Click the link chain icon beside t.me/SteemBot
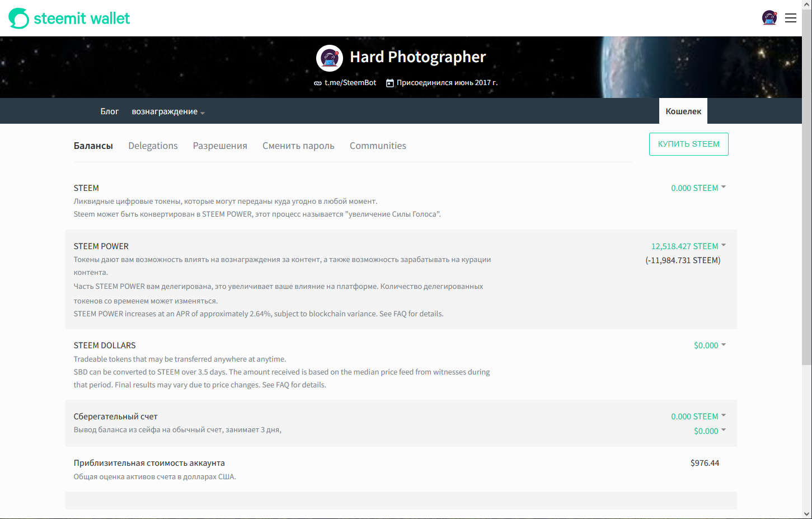The image size is (812, 519). 318,83
